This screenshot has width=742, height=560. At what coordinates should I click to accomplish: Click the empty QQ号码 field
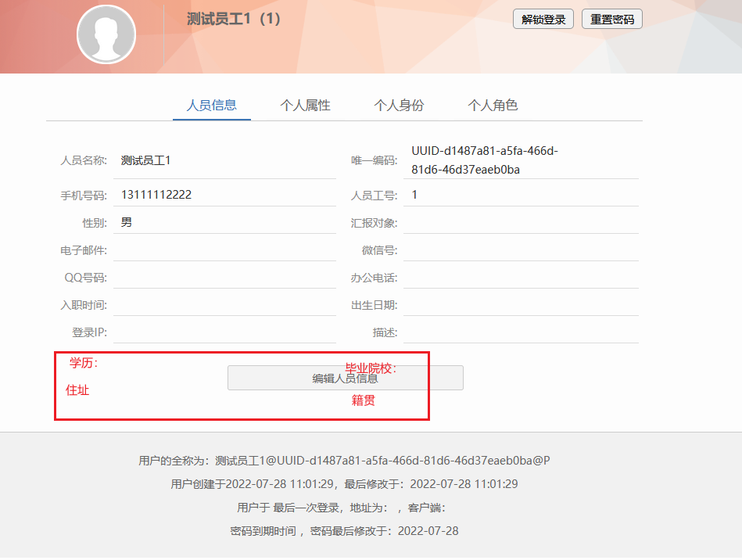pos(224,277)
